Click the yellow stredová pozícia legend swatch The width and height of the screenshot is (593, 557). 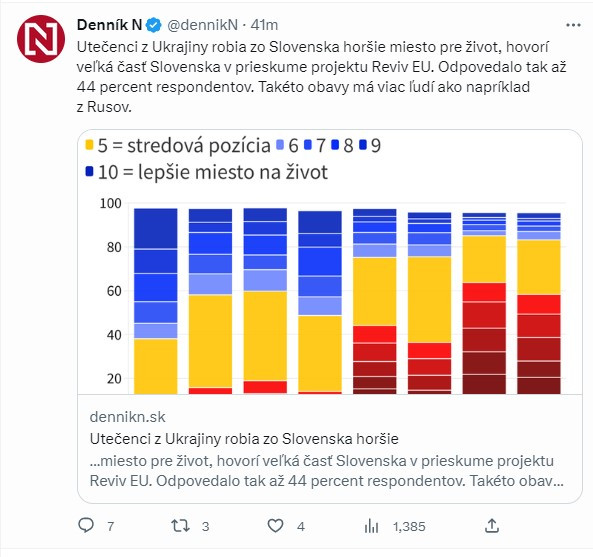(89, 145)
